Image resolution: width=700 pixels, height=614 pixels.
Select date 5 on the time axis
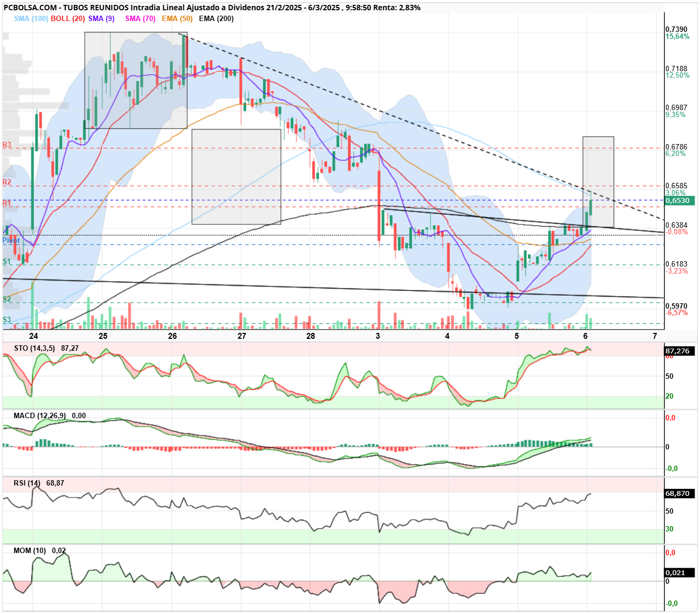(517, 336)
